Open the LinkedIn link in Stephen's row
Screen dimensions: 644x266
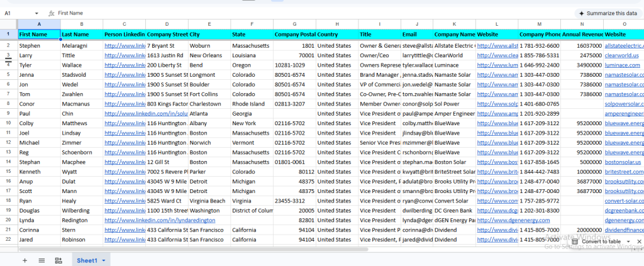pos(125,45)
